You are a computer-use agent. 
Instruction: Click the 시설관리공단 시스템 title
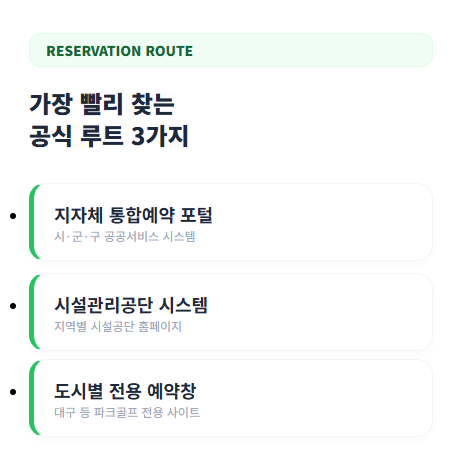pyautogui.click(x=131, y=305)
